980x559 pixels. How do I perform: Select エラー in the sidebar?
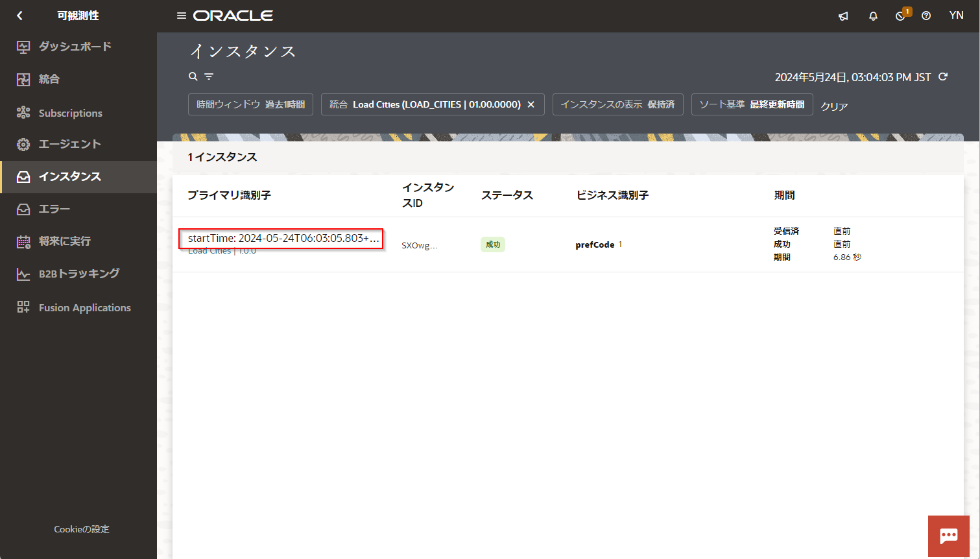[x=54, y=209]
